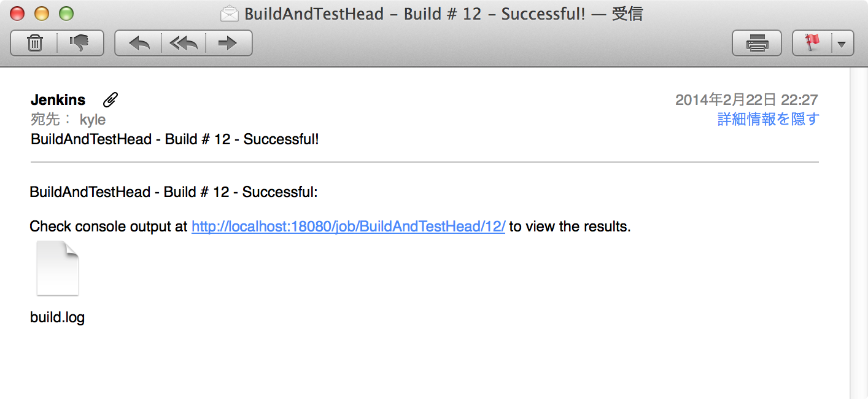Screen dimensions: 868x399
Task: Click the email subject line in header
Action: click(x=175, y=139)
